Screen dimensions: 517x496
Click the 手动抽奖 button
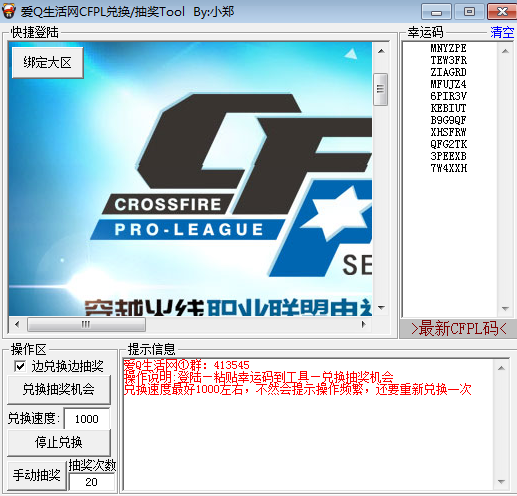(x=37, y=475)
